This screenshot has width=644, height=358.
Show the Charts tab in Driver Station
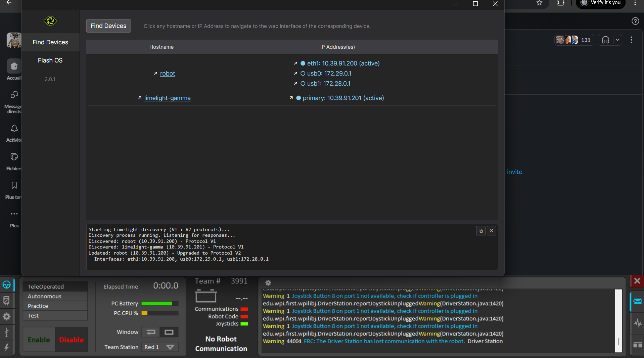click(x=637, y=323)
